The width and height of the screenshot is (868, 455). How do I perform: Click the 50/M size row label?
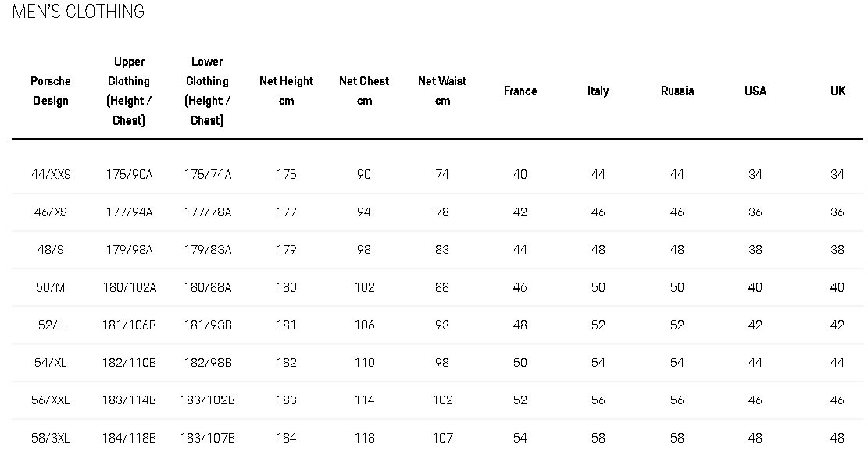click(x=50, y=287)
